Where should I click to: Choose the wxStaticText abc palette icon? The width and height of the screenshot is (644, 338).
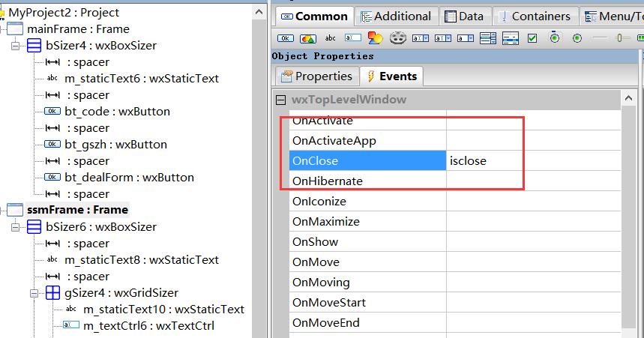click(x=331, y=38)
